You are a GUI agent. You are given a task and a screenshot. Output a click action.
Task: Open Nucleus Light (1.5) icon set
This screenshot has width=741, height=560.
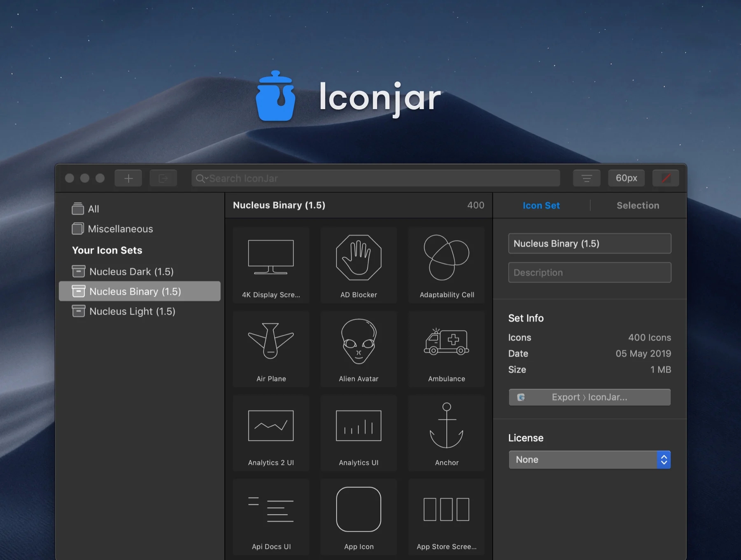pos(140,311)
